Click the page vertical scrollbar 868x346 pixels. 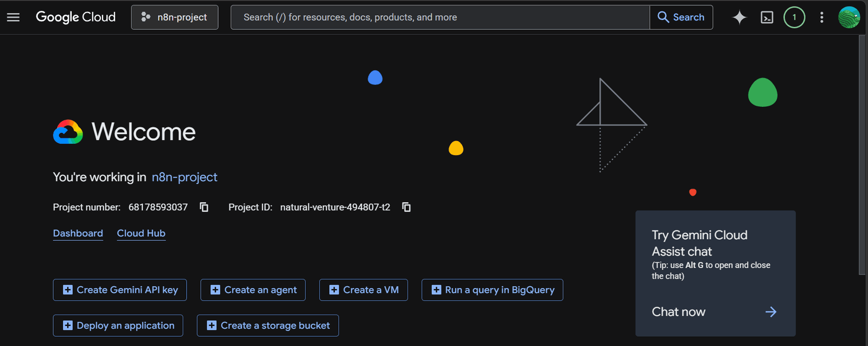862,155
